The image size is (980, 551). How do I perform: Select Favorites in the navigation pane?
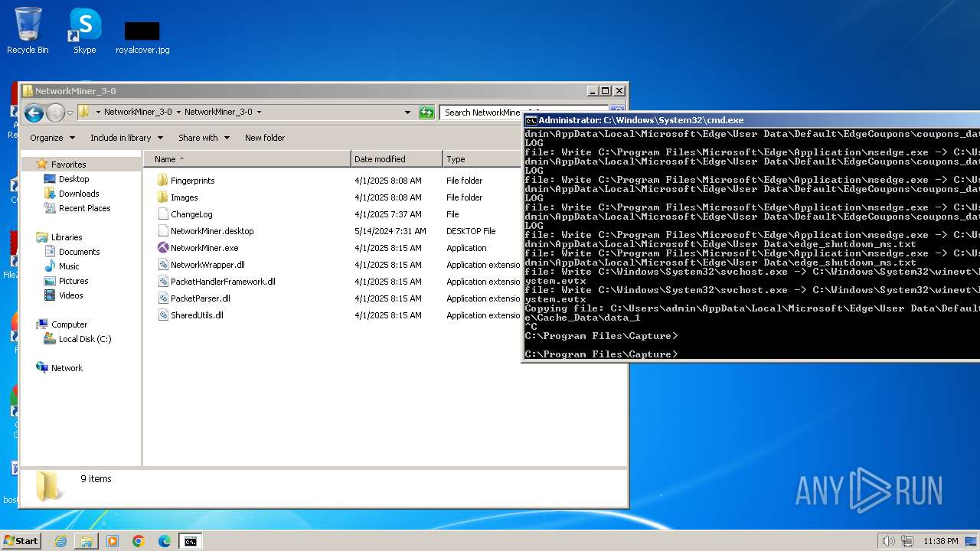tap(68, 165)
